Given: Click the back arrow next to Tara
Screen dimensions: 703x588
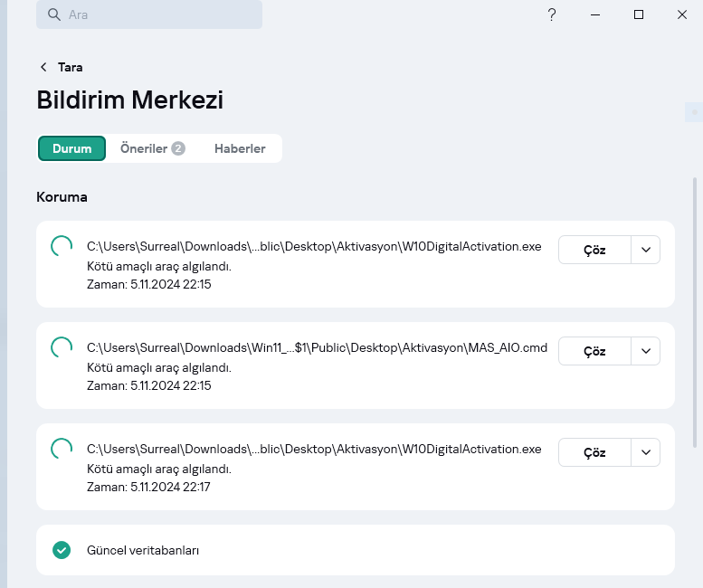Looking at the screenshot, I should click(43, 67).
